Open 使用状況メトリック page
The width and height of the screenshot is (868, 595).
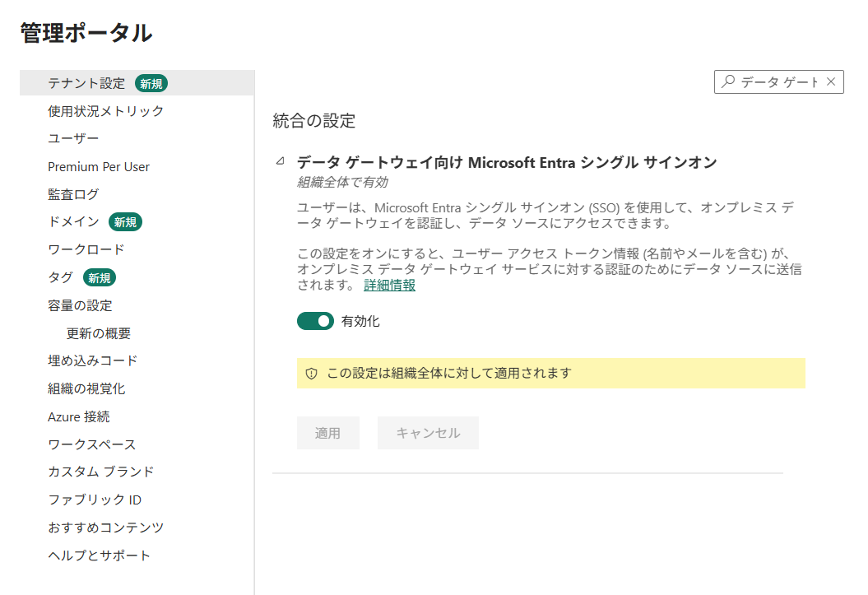(106, 111)
